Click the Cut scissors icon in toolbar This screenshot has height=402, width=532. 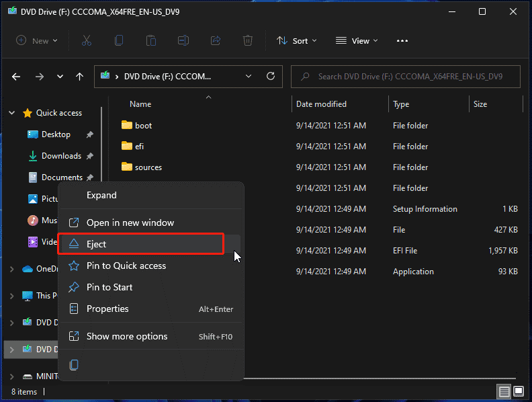(86, 40)
